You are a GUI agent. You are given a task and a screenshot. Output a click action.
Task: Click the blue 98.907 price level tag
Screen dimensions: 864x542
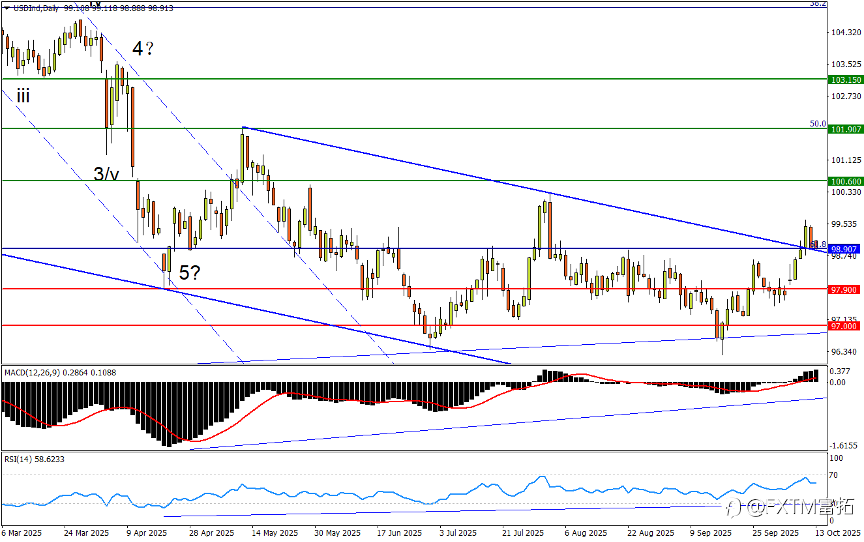point(844,249)
